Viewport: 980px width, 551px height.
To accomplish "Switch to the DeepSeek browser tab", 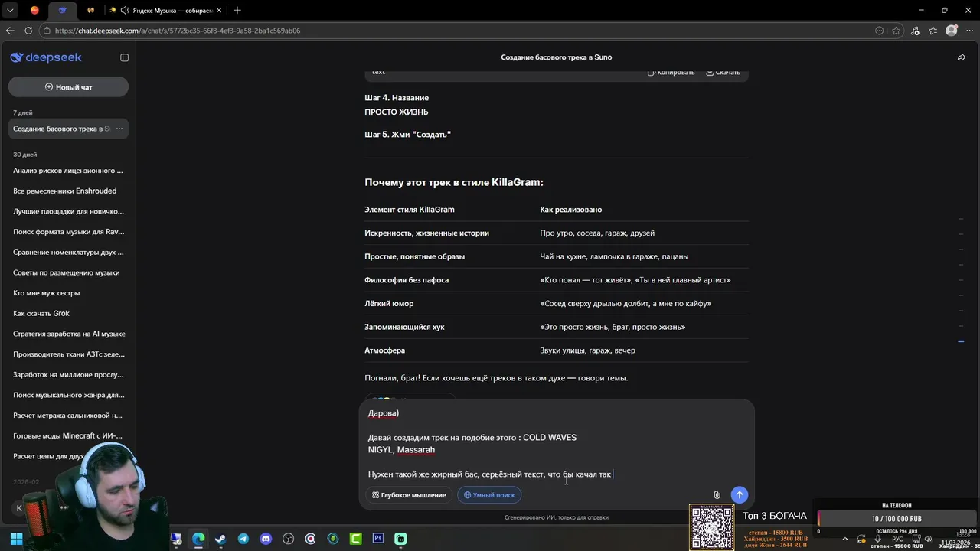I will tap(63, 10).
